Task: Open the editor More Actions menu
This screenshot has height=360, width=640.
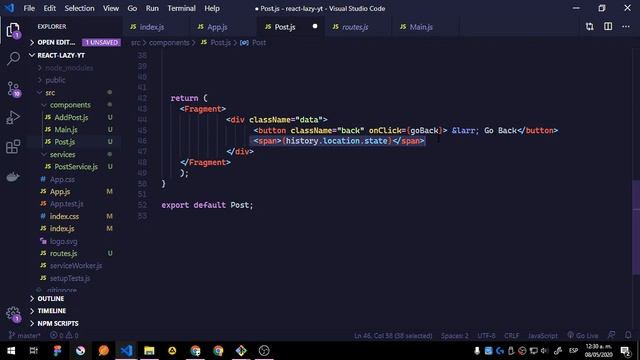Action: [626, 27]
